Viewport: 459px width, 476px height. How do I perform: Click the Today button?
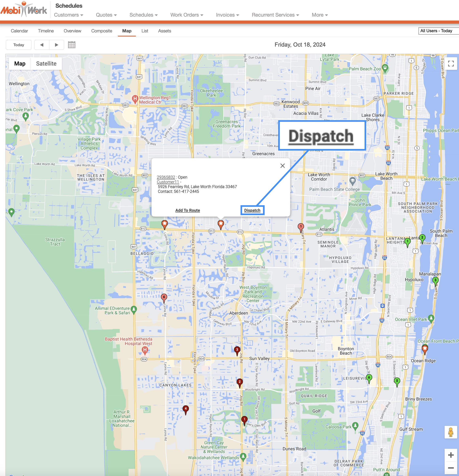(x=19, y=45)
